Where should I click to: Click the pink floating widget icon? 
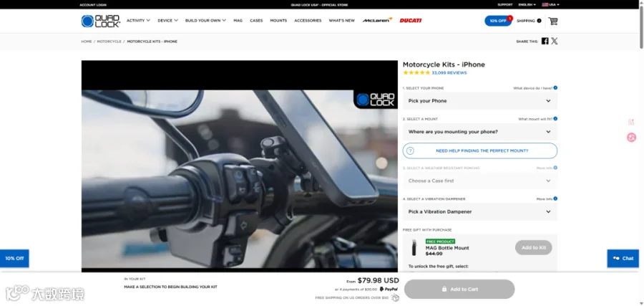click(x=631, y=138)
